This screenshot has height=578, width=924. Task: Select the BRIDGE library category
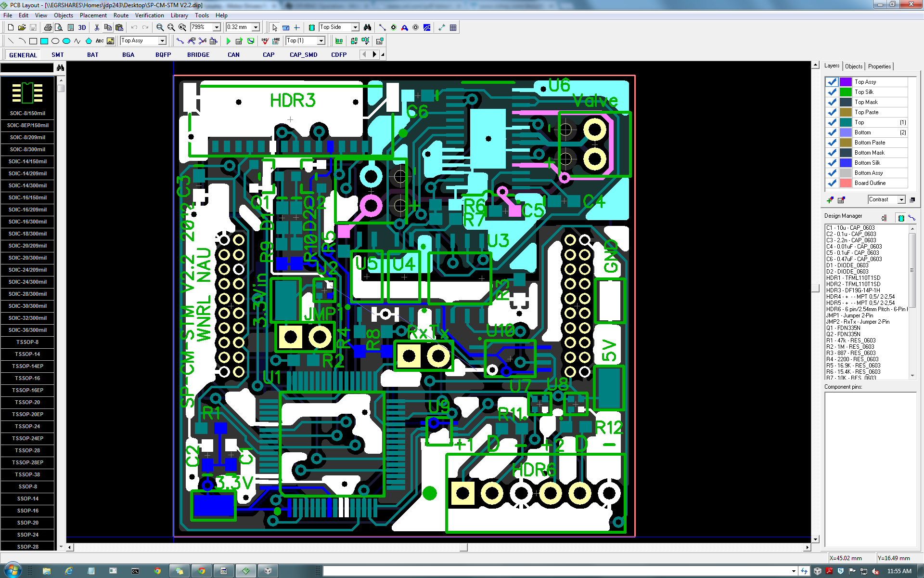point(198,55)
